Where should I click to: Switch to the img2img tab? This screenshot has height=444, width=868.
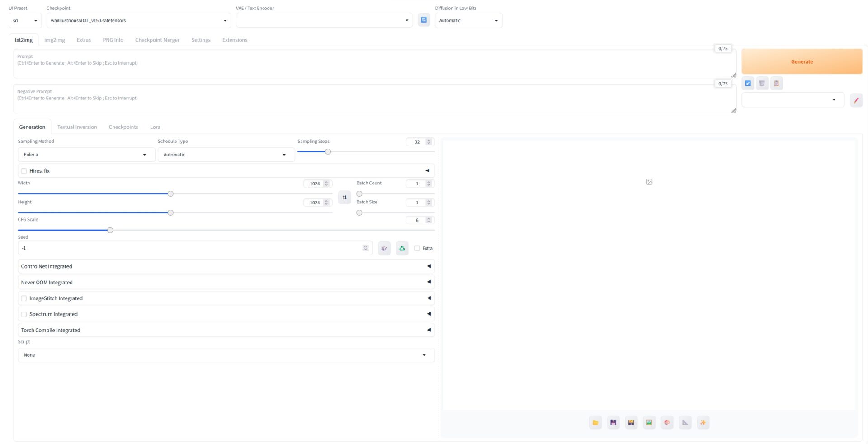[55, 40]
